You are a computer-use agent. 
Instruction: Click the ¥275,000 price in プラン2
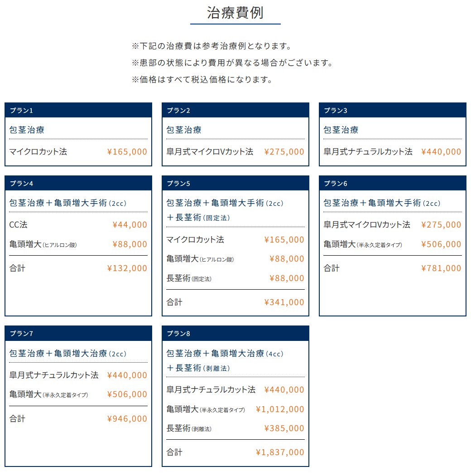284,151
